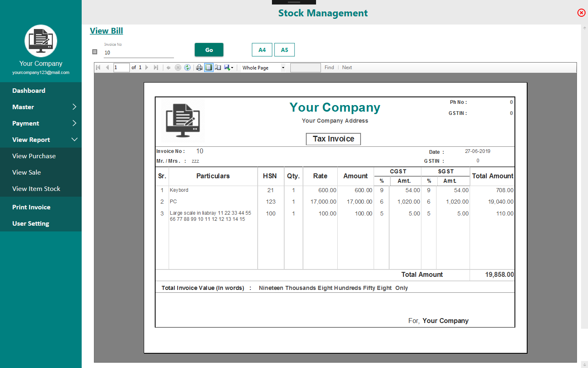
Task: Go to next page in report viewer
Action: (147, 67)
